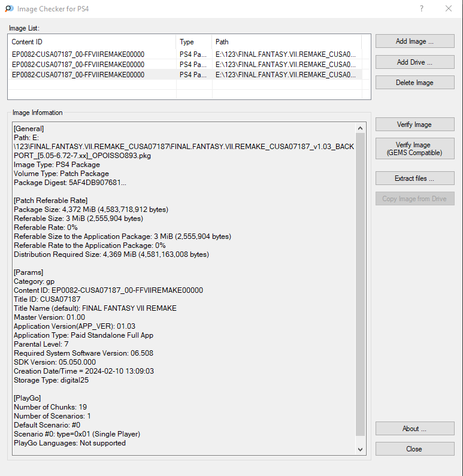Click the Default Scenario: #0 line

[x=47, y=425]
